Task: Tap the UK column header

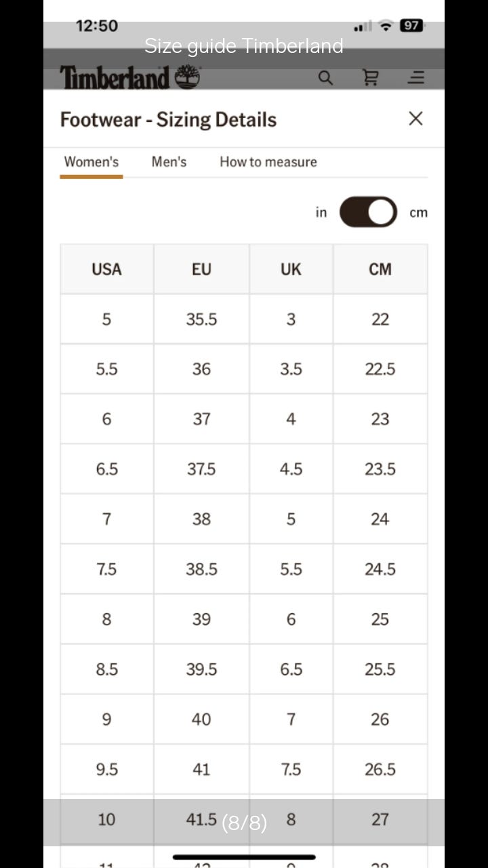Action: coord(291,269)
